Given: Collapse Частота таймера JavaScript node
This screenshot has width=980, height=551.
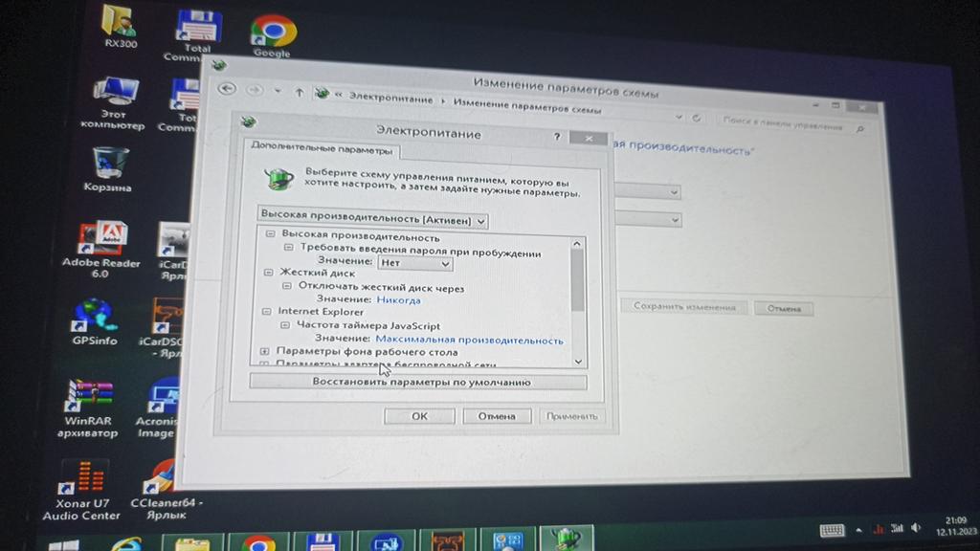Looking at the screenshot, I should (284, 325).
